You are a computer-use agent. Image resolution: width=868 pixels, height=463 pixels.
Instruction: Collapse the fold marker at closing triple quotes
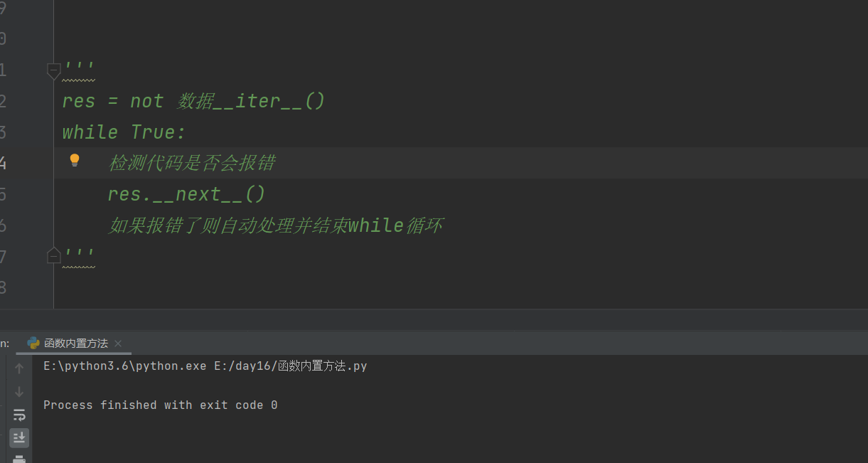pyautogui.click(x=53, y=255)
